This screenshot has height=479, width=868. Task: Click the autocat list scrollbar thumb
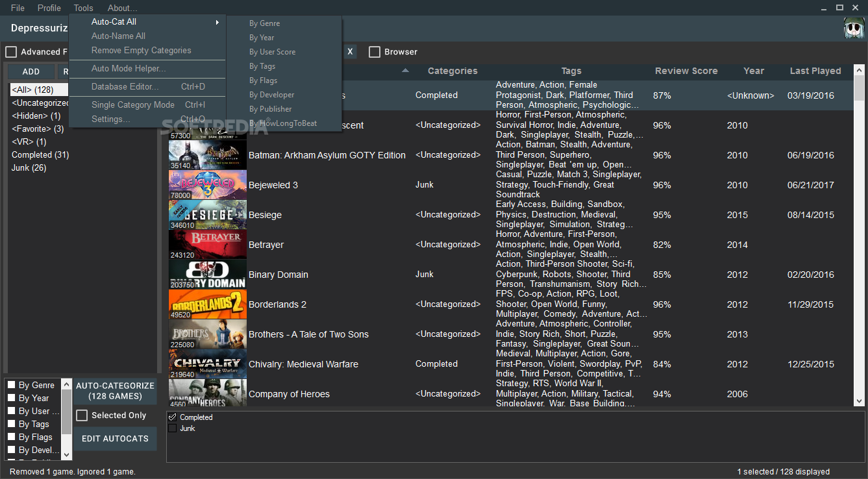[x=66, y=412]
